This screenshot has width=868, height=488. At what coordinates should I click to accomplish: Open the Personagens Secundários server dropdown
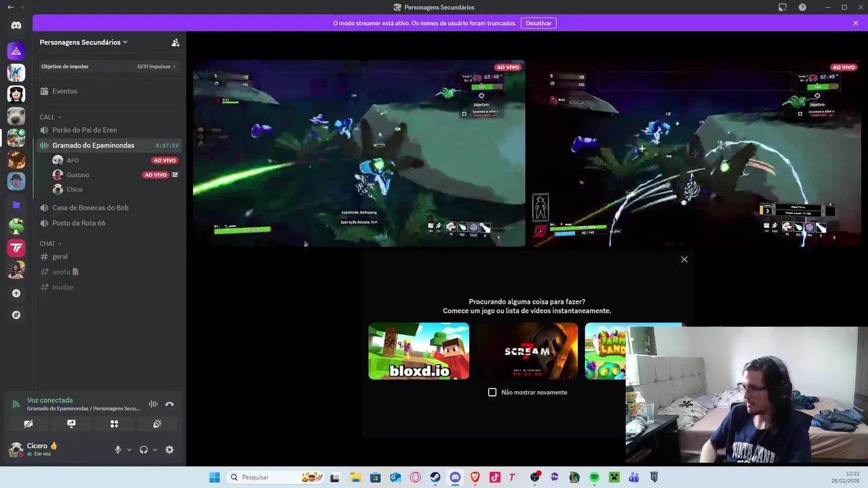point(84,42)
